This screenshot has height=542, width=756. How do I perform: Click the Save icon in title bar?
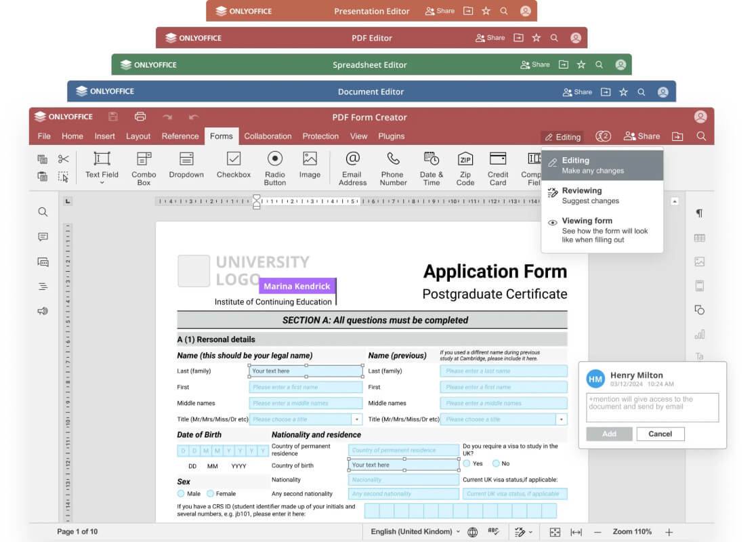click(113, 117)
